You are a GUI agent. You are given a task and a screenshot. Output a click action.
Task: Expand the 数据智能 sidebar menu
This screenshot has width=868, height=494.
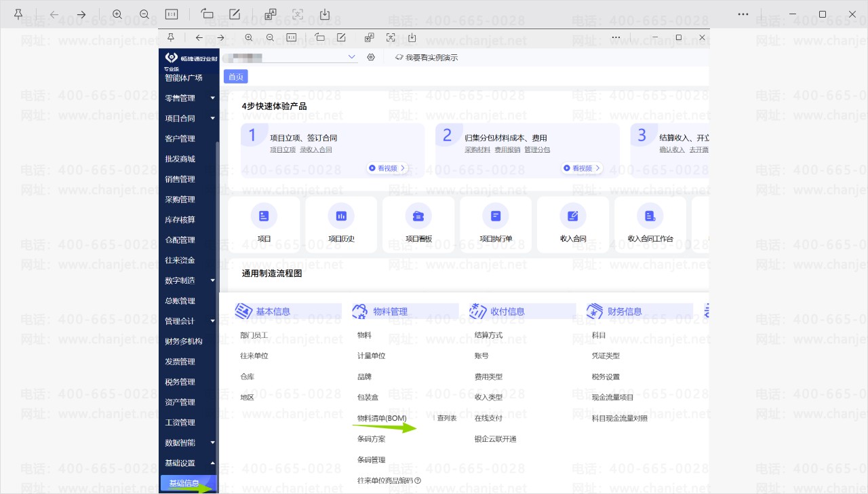click(212, 442)
